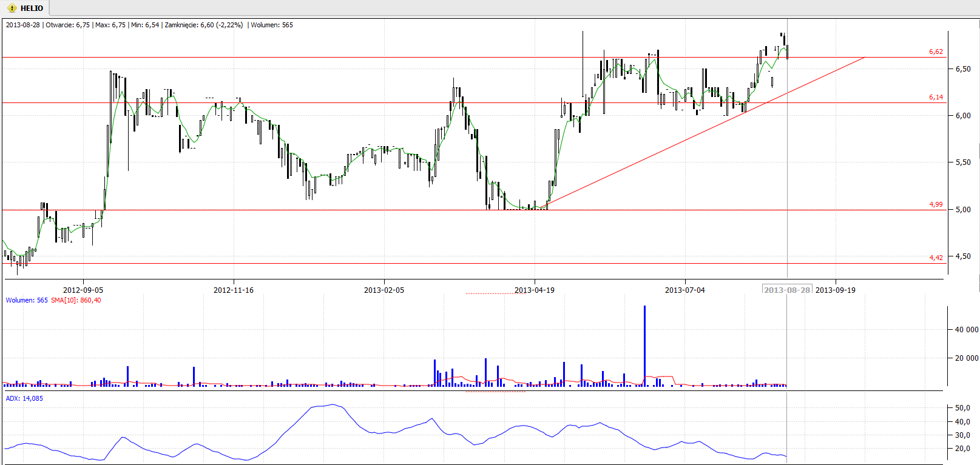Click the Zamknięcie: 6,60 (-2,22%) value

204,25
